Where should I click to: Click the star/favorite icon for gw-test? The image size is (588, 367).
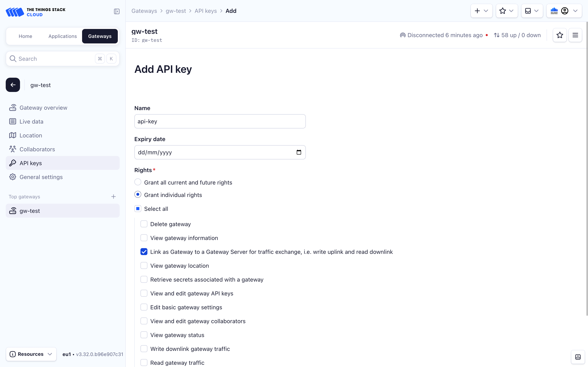tap(560, 35)
